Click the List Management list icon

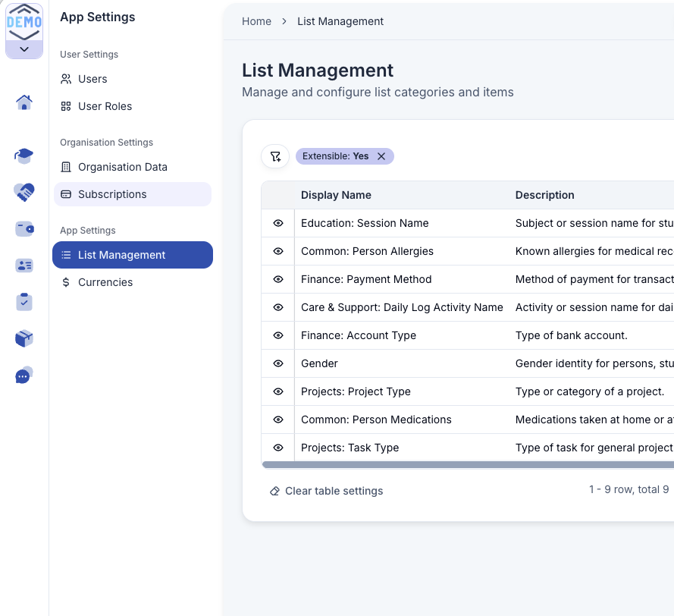click(x=66, y=255)
